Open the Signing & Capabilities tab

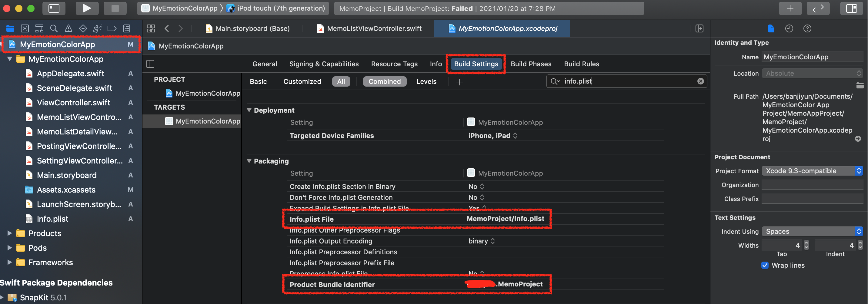[x=324, y=64]
